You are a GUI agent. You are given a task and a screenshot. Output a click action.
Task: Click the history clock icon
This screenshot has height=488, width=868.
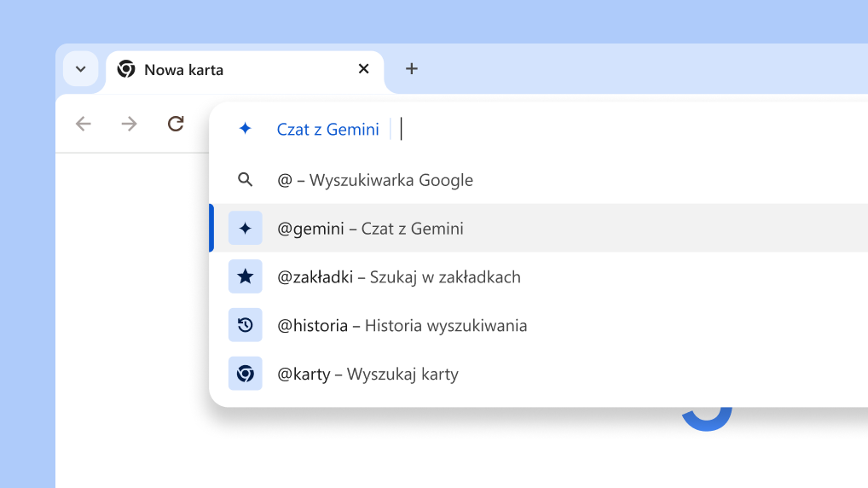246,325
